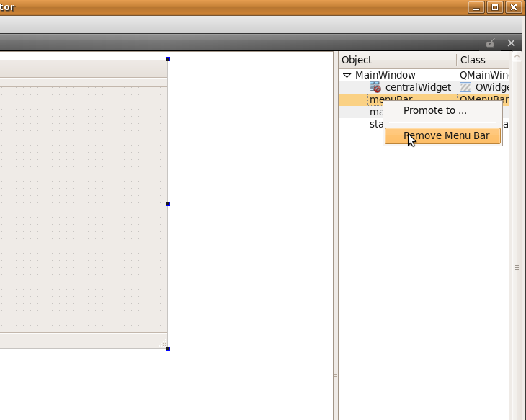Viewport: 526px width, 420px height.
Task: Select 'Remove Menu Bar' in context menu
Action: click(x=442, y=135)
